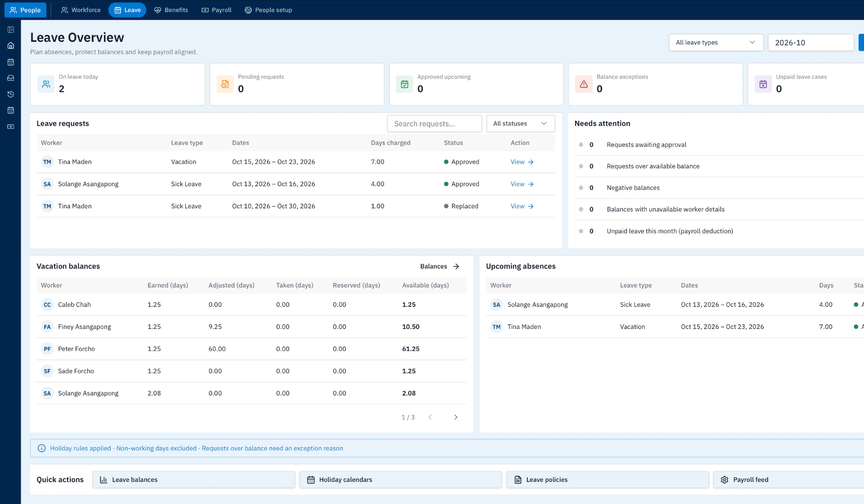Expand the sidebar with the panel toggle icon
The height and width of the screenshot is (504, 864).
pyautogui.click(x=11, y=30)
